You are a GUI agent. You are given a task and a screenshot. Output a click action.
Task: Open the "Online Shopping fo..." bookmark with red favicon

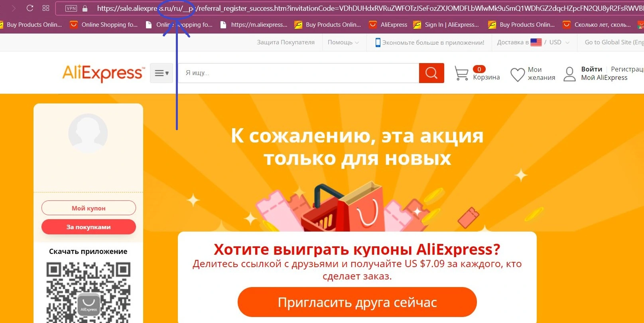[104, 25]
